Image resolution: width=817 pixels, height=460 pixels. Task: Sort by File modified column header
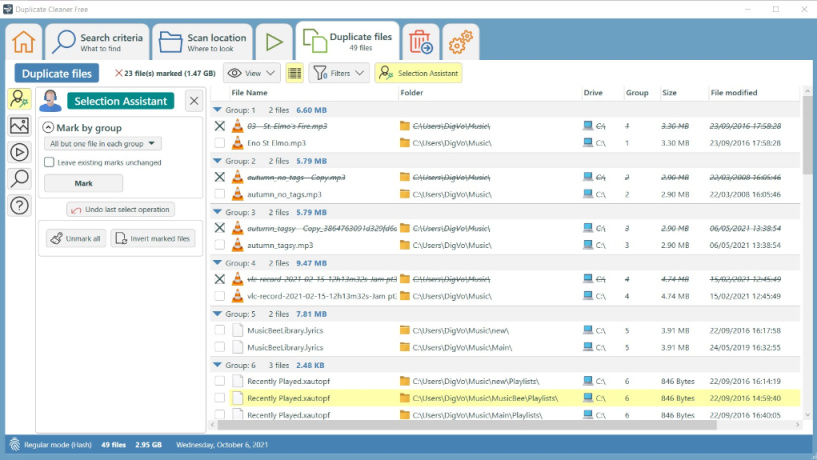734,93
